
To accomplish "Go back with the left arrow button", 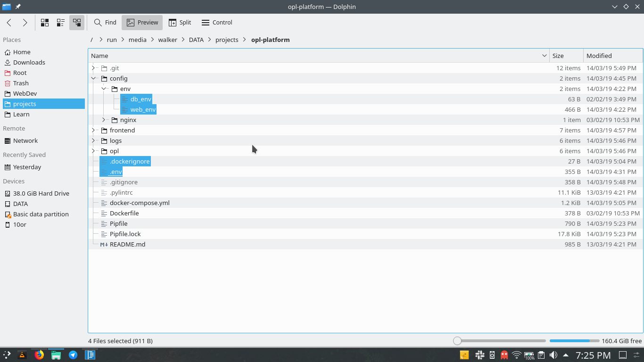I will click(x=9, y=22).
